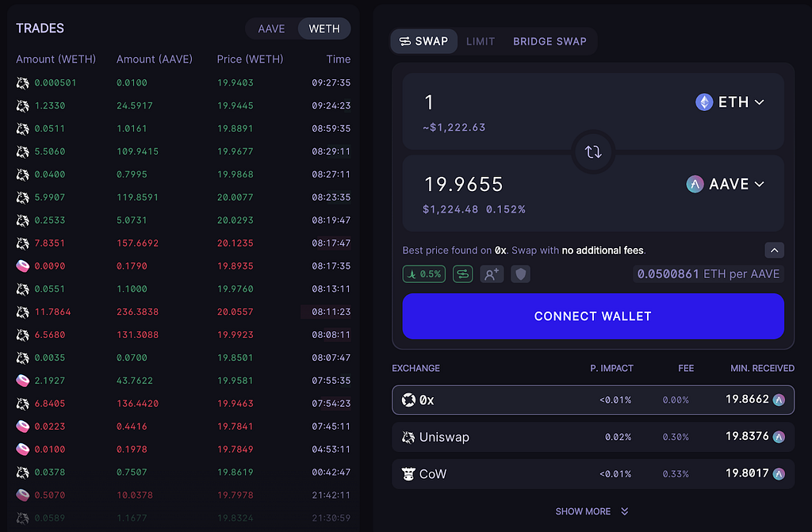The height and width of the screenshot is (532, 812).
Task: Switch trades view to WETH
Action: 324,29
